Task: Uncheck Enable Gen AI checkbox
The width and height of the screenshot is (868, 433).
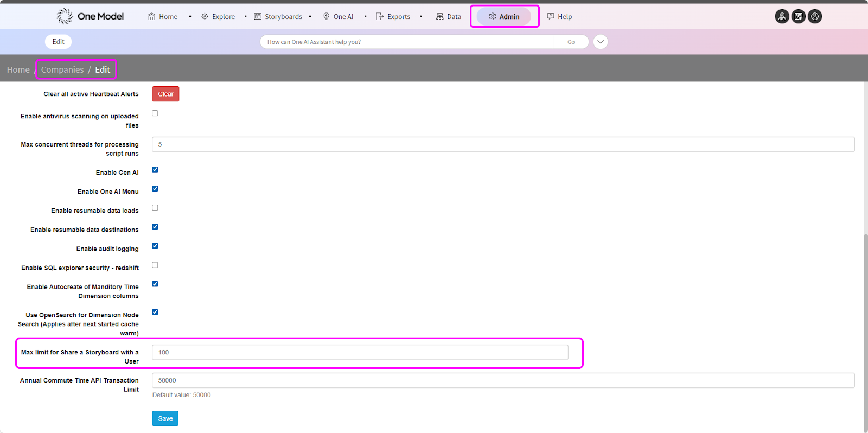Action: (155, 170)
